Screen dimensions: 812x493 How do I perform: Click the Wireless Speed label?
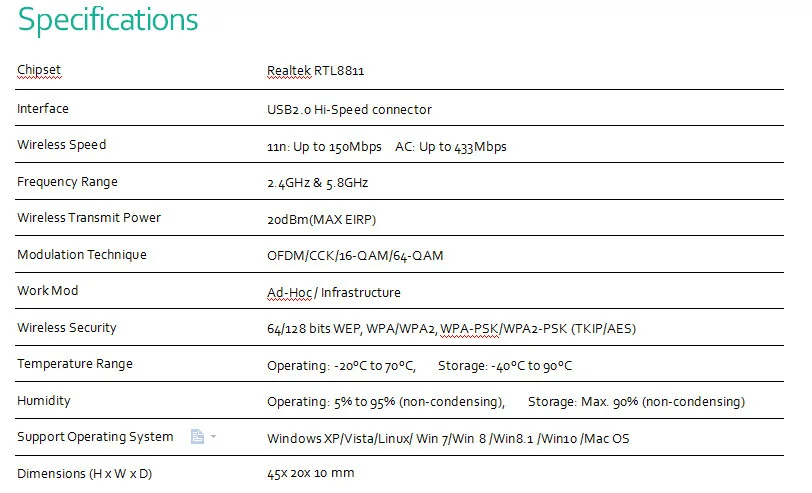point(61,145)
